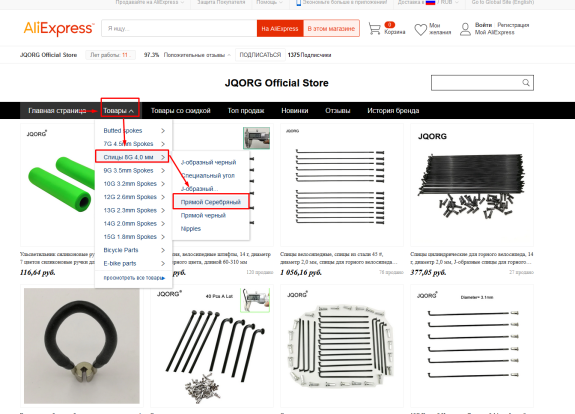The height and width of the screenshot is (414, 575).
Task: Open the Продавайте на AliExpress dropdown
Action: (x=150, y=2)
